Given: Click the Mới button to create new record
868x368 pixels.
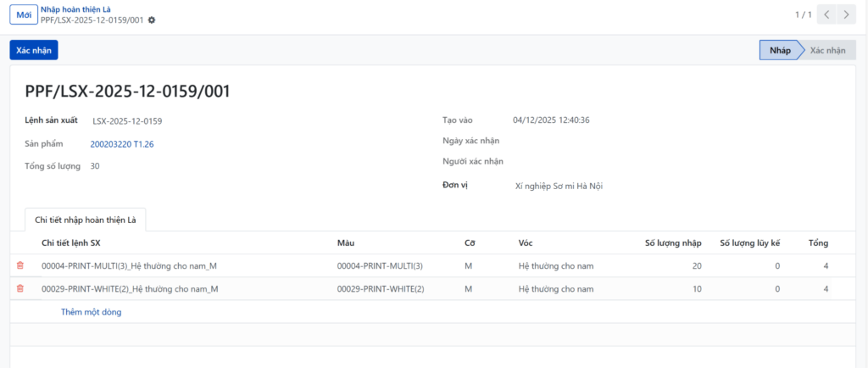Looking at the screenshot, I should [23, 14].
